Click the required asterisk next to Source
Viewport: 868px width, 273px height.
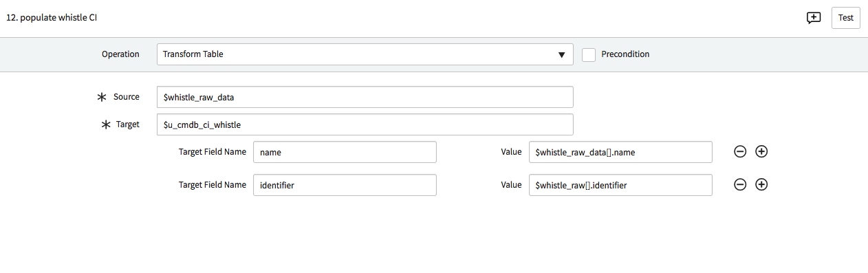(x=102, y=98)
